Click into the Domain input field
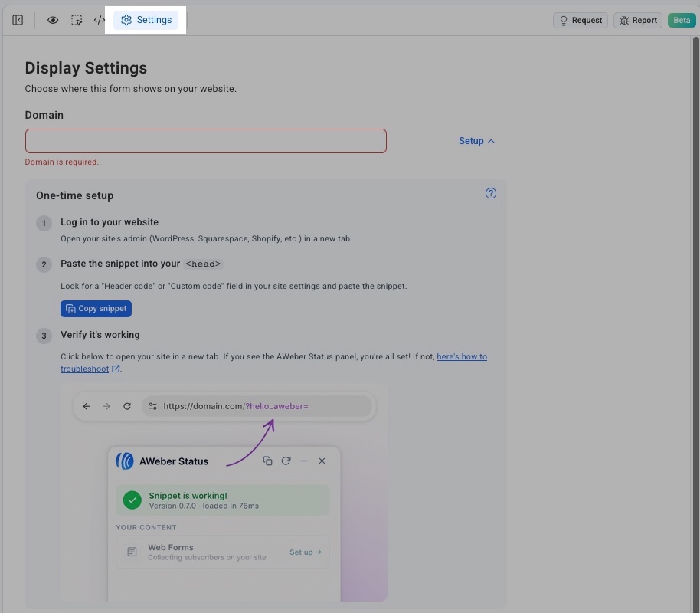 [x=206, y=141]
